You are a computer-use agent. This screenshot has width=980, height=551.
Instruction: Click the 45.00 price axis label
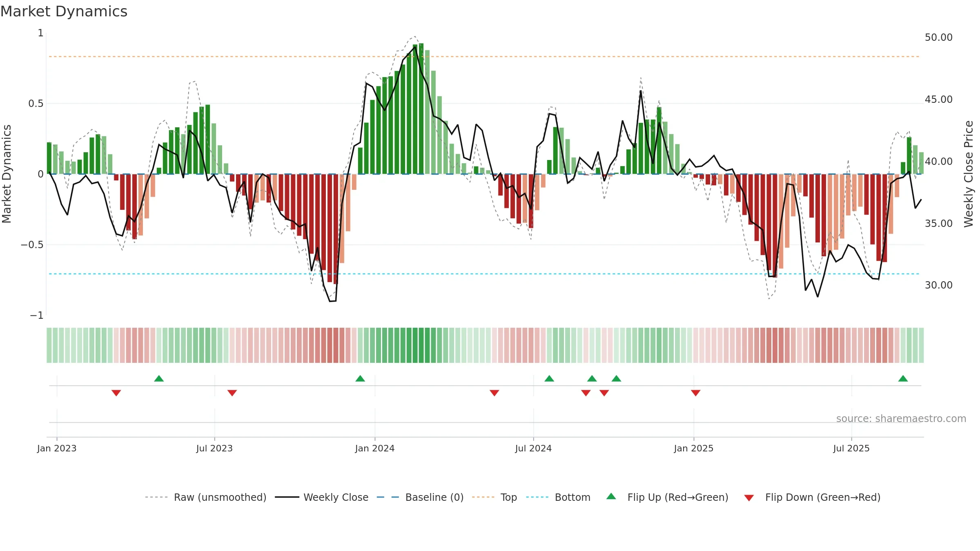(939, 99)
